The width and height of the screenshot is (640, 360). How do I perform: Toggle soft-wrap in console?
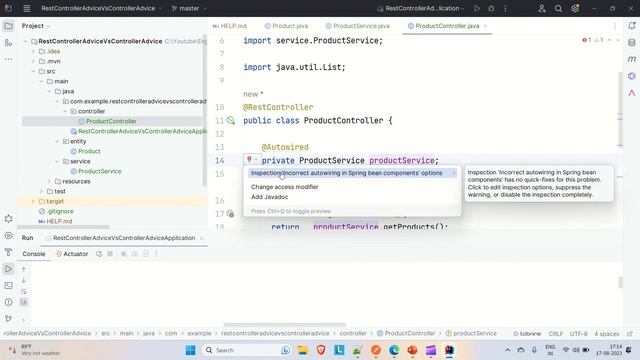pyautogui.click(x=24, y=291)
